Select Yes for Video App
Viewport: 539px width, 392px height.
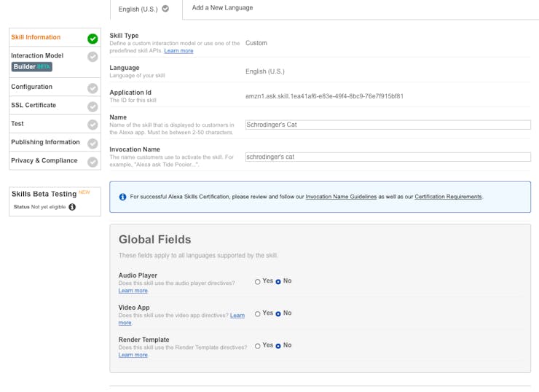pos(257,314)
